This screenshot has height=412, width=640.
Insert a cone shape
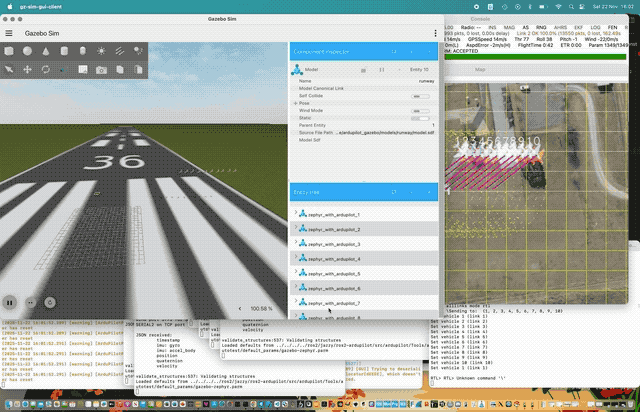[45, 51]
